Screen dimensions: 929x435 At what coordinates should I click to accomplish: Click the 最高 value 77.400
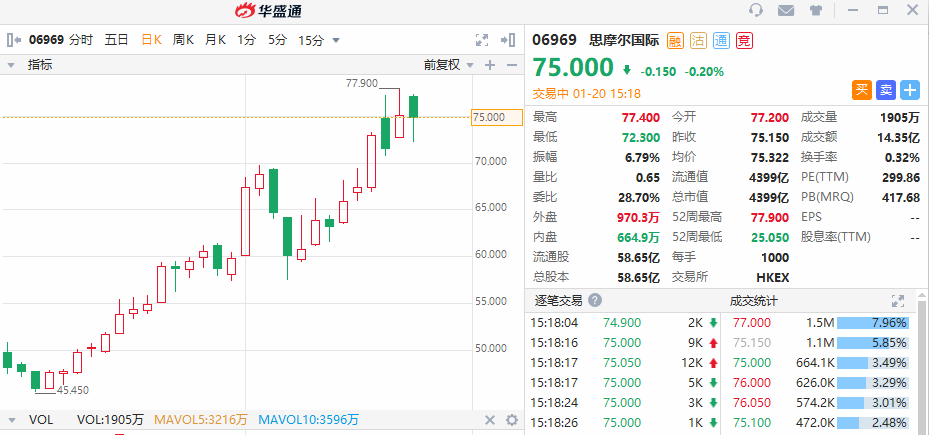pos(641,117)
